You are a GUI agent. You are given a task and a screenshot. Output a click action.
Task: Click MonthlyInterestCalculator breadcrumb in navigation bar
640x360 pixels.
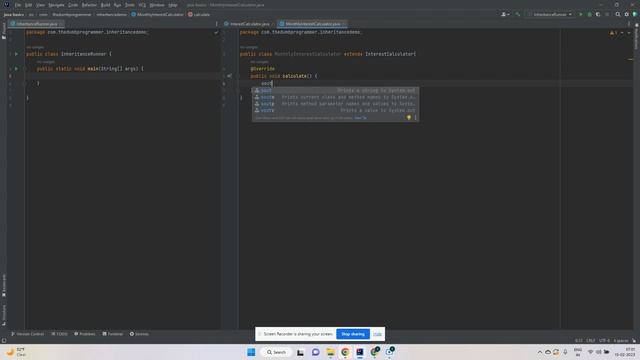click(x=157, y=14)
